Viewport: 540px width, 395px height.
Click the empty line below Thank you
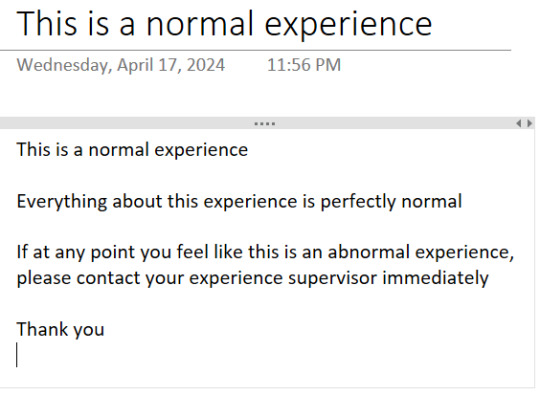click(138, 355)
